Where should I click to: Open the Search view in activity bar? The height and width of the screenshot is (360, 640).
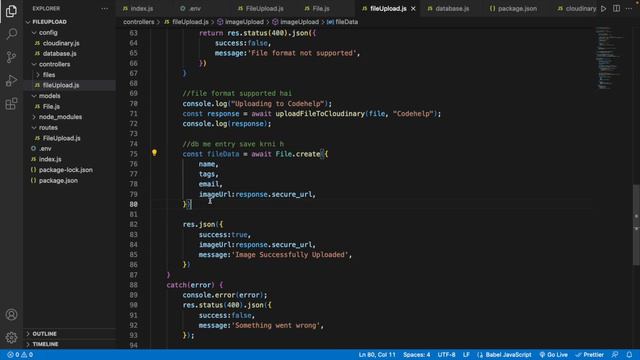(11, 34)
